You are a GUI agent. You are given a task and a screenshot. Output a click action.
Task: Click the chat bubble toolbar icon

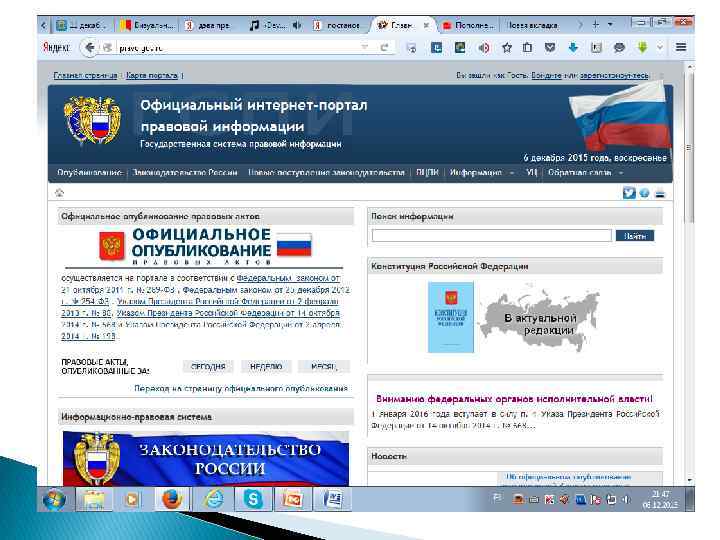click(x=619, y=47)
